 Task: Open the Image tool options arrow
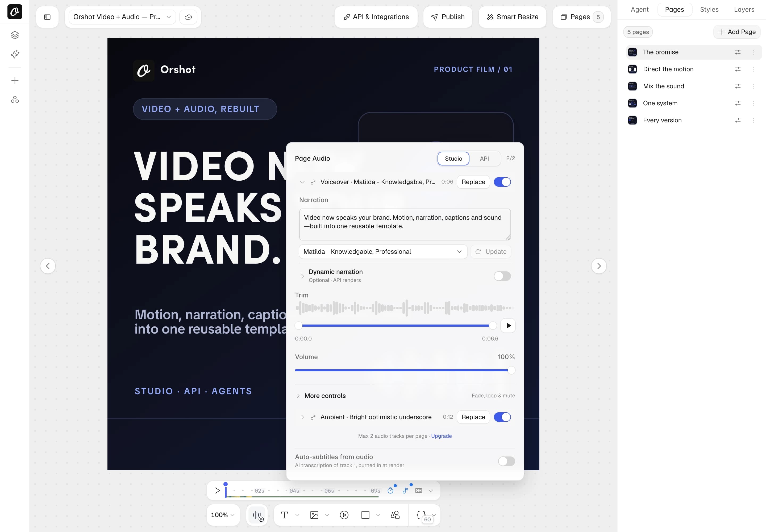coord(327,515)
